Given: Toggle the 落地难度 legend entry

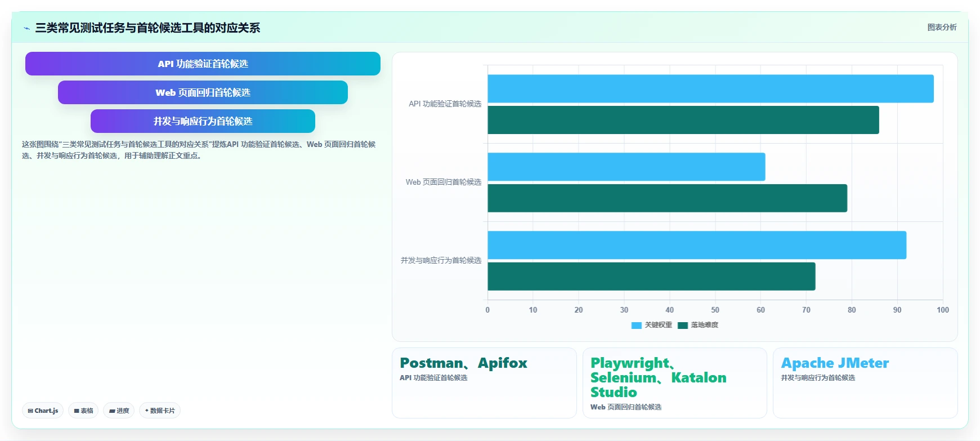Looking at the screenshot, I should tap(698, 325).
